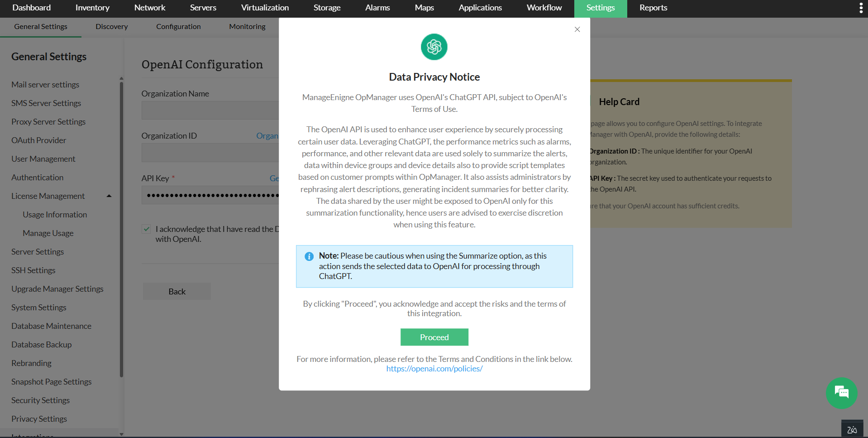Open the vertical three-dot options menu
The height and width of the screenshot is (438, 868).
click(861, 8)
